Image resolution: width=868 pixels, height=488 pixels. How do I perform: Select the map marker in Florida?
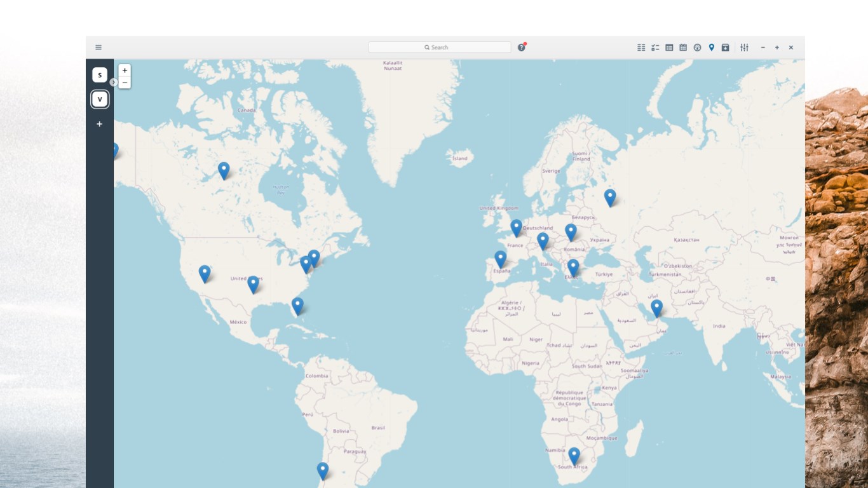coord(297,306)
